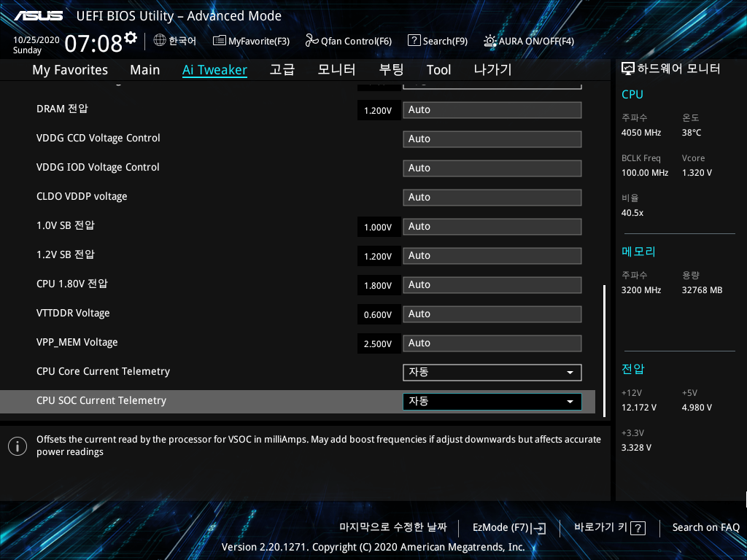Click the hardware monitor display icon
Screen dimensions: 747x560
(628, 69)
